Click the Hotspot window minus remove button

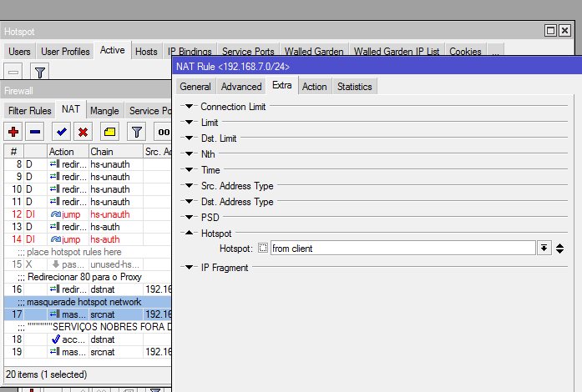pyautogui.click(x=13, y=72)
